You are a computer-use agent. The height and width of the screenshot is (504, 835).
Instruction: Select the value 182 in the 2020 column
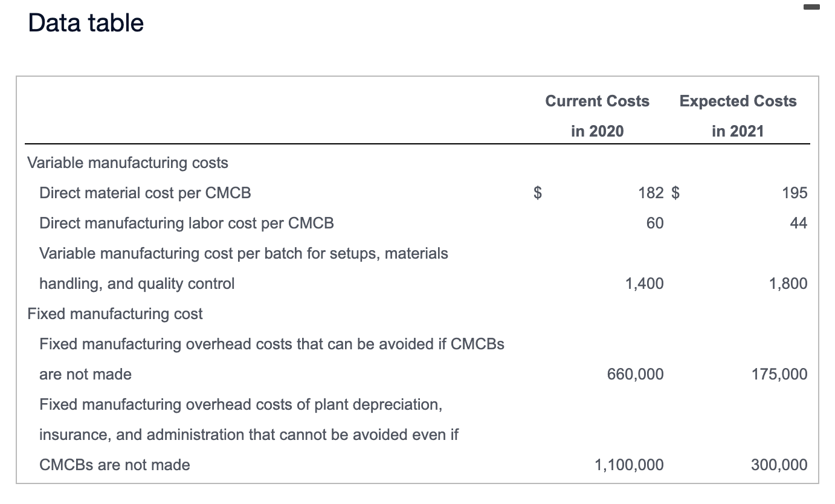651,193
